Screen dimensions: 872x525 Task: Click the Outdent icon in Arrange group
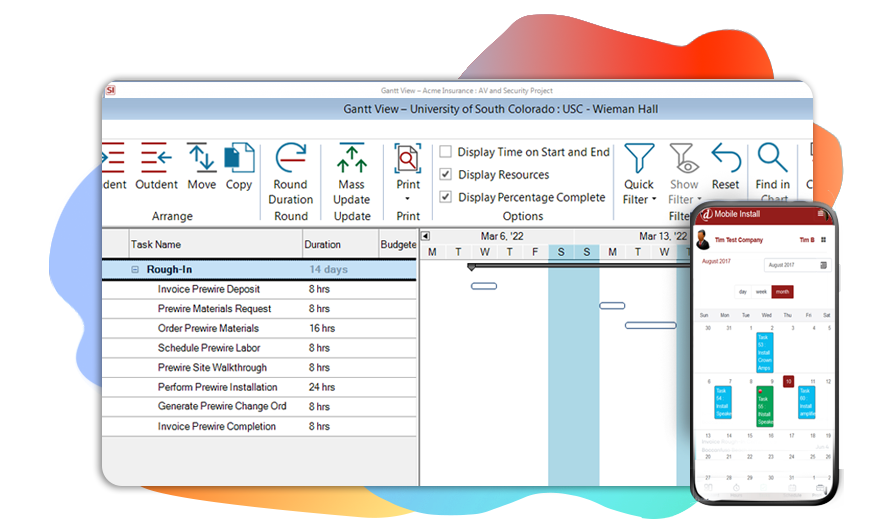pos(156,158)
